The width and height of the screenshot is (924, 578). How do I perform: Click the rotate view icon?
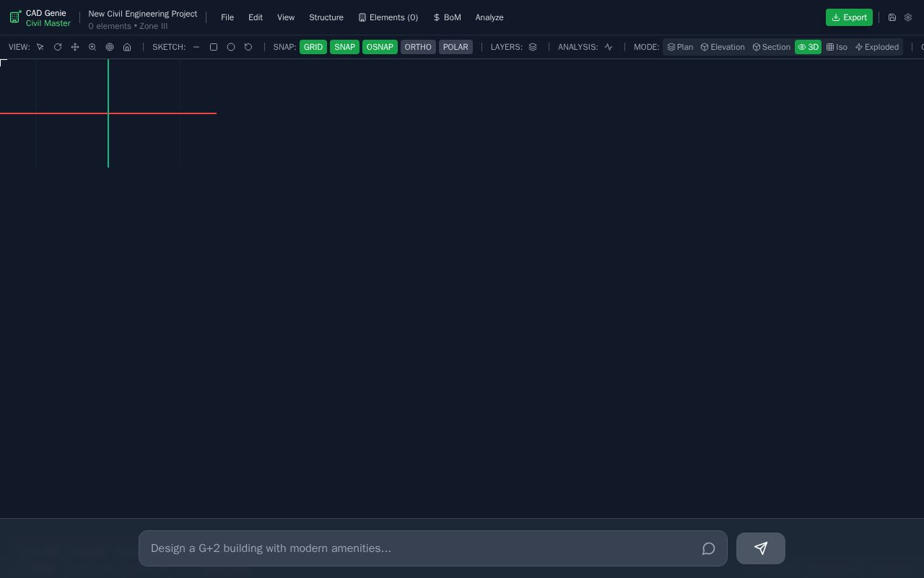coord(58,47)
